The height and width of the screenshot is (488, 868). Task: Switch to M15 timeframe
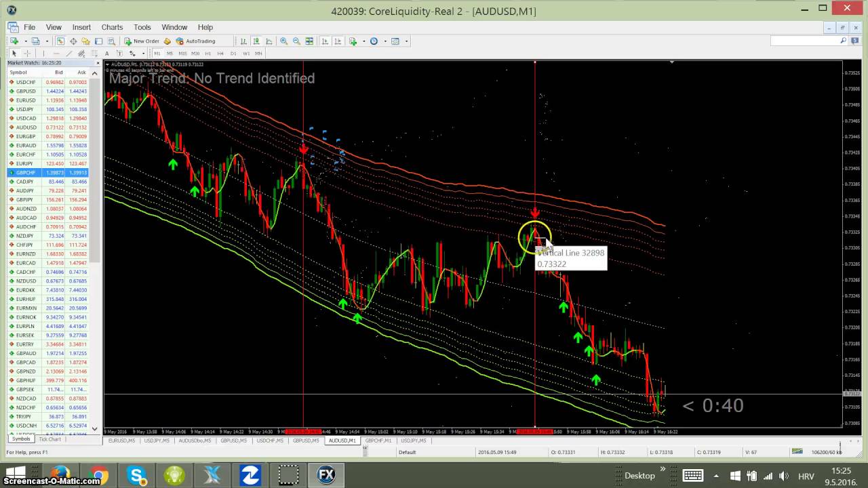182,54
